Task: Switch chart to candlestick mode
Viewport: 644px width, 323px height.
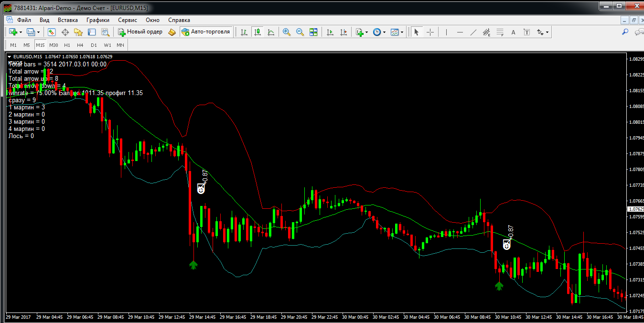Action: tap(258, 32)
